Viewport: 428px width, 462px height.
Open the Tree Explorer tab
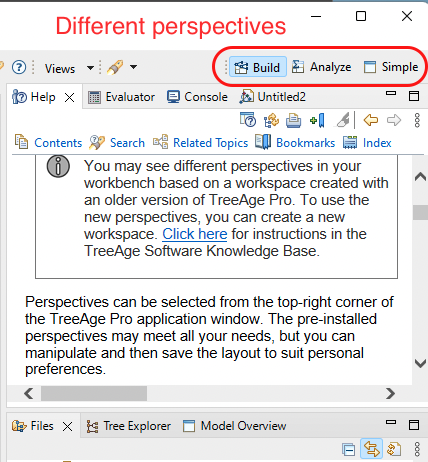(x=129, y=426)
